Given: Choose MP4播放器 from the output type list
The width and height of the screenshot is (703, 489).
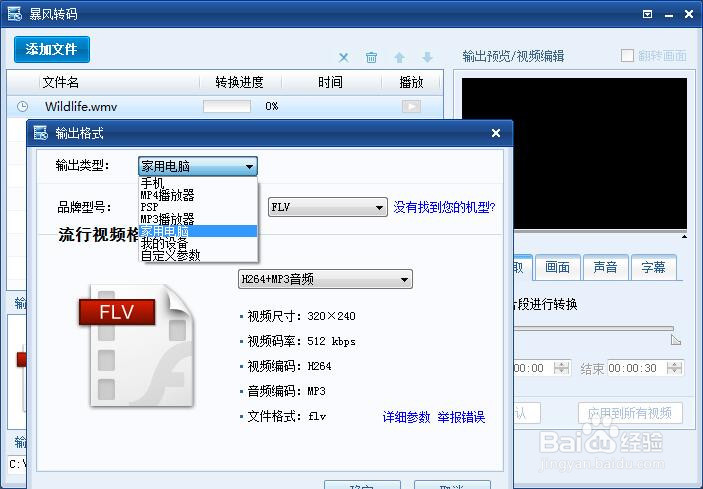Looking at the screenshot, I should pos(198,195).
